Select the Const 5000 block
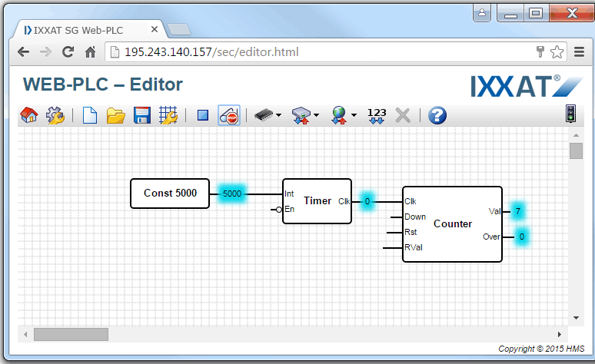This screenshot has height=364, width=595. [x=170, y=194]
